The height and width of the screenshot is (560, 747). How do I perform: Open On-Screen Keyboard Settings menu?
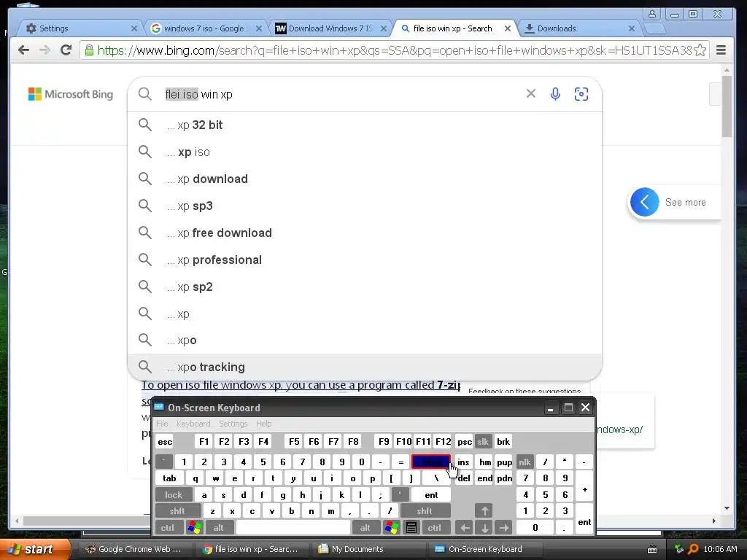click(233, 424)
